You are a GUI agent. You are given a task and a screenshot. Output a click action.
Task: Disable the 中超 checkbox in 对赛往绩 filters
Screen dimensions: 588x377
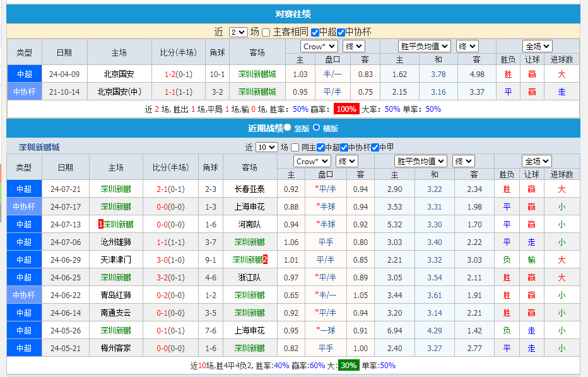tap(315, 32)
